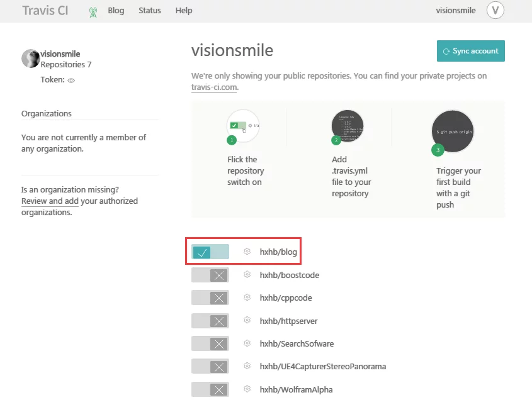The width and height of the screenshot is (532, 412).
Task: Open the Blog menu item
Action: (x=116, y=11)
